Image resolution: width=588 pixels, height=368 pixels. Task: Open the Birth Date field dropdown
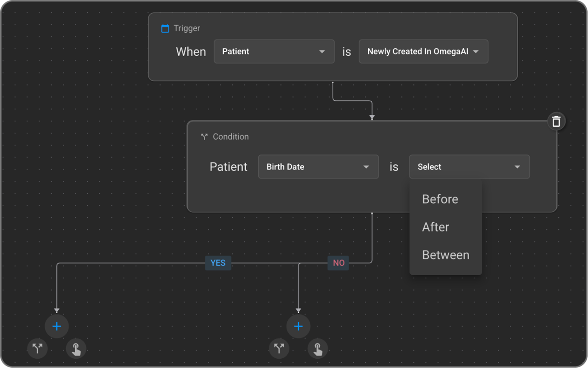click(x=318, y=167)
